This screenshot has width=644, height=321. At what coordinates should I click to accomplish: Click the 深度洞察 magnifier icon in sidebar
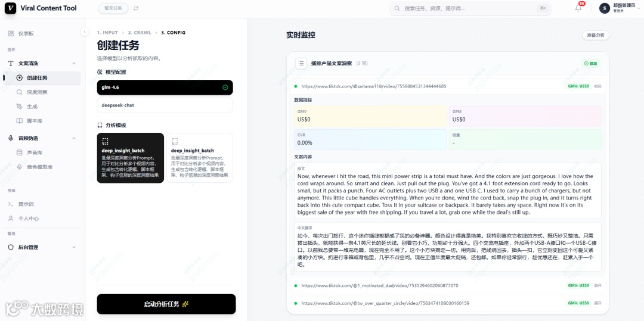(19, 92)
